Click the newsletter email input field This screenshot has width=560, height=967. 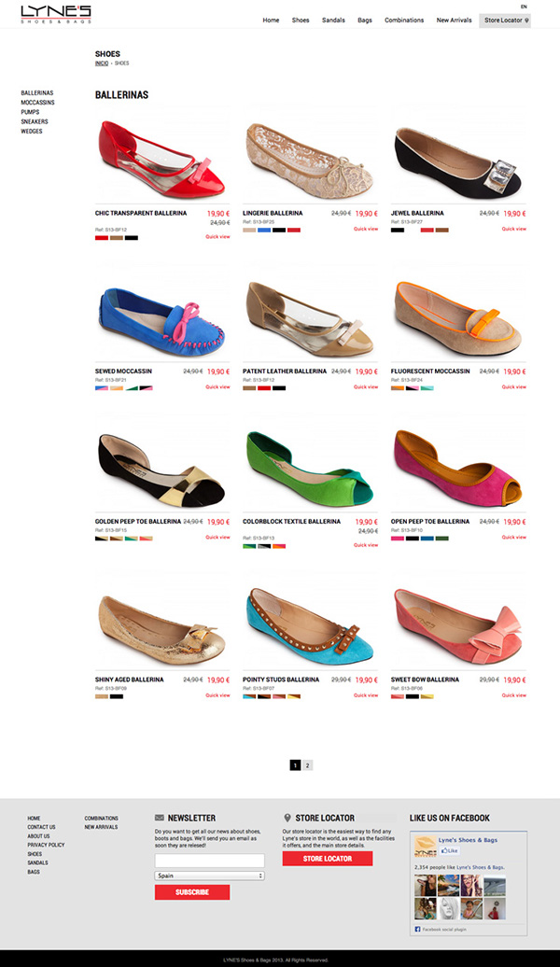click(210, 861)
